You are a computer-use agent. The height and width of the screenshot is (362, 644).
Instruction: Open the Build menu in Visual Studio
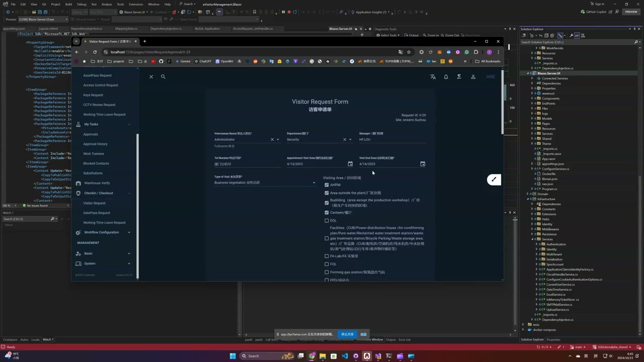pyautogui.click(x=68, y=4)
